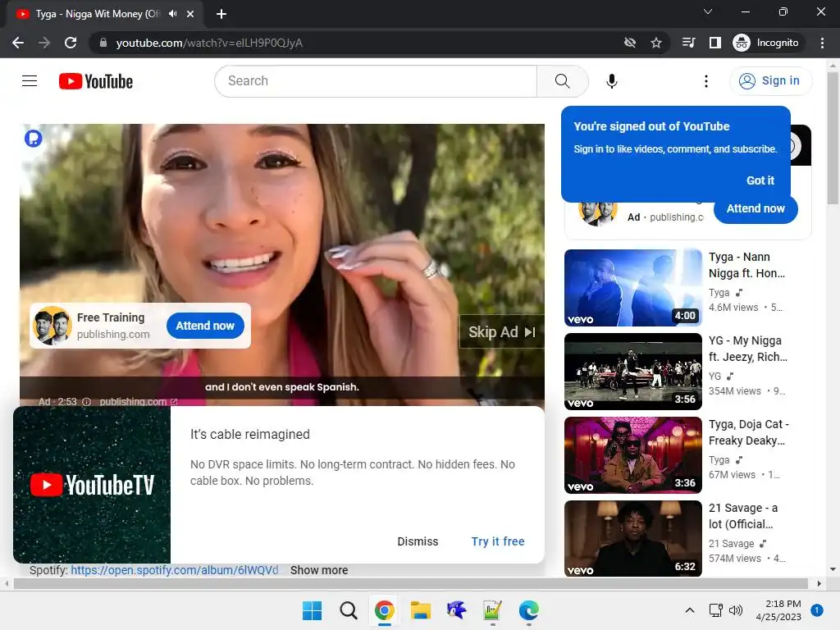
Task: Mute the tab via the speaker icon
Action: (x=172, y=14)
